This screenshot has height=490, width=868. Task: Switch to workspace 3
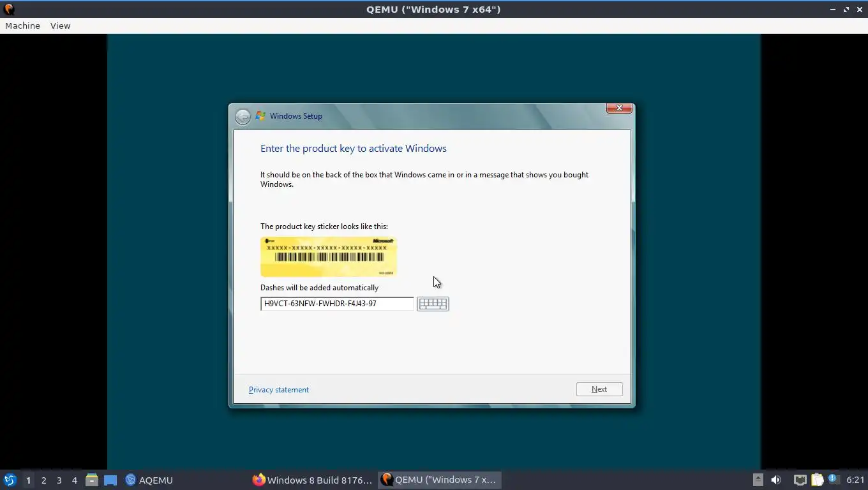tap(59, 480)
